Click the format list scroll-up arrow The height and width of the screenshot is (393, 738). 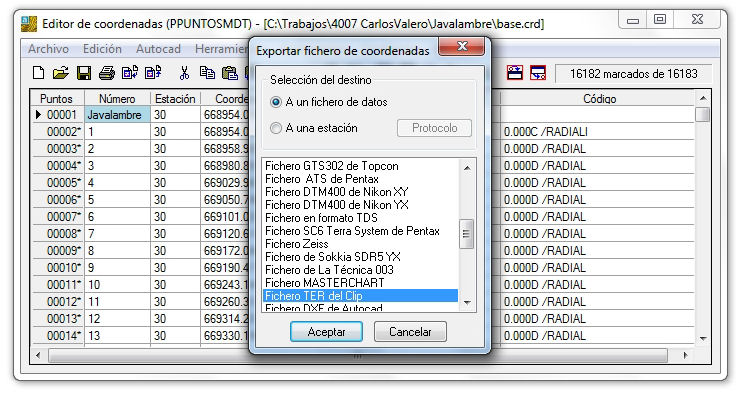467,168
